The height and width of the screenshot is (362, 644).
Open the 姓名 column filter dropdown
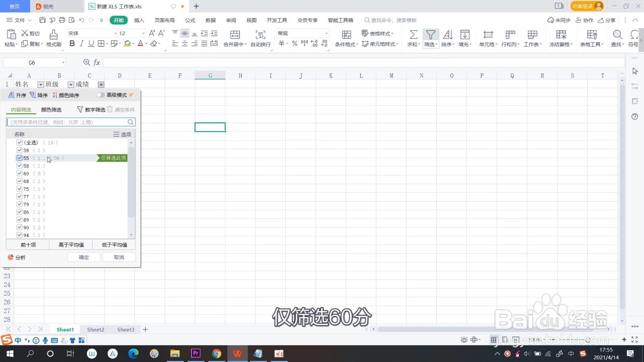[40, 84]
